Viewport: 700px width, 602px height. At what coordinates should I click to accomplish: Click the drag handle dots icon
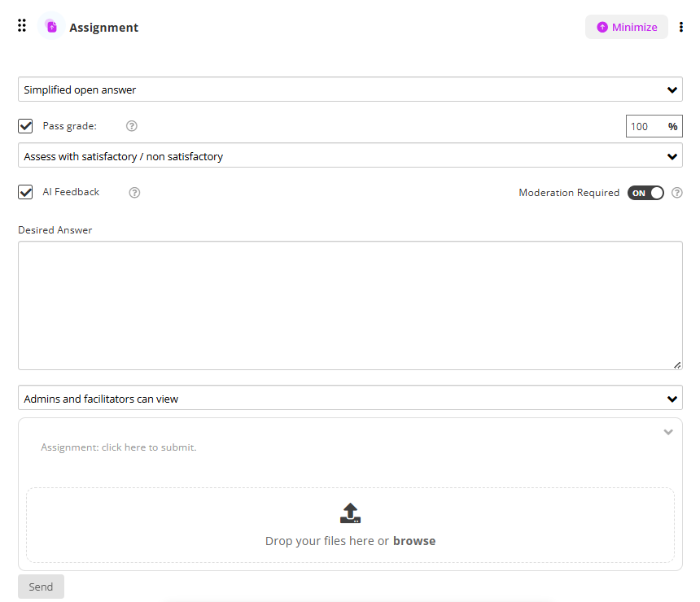pyautogui.click(x=22, y=26)
